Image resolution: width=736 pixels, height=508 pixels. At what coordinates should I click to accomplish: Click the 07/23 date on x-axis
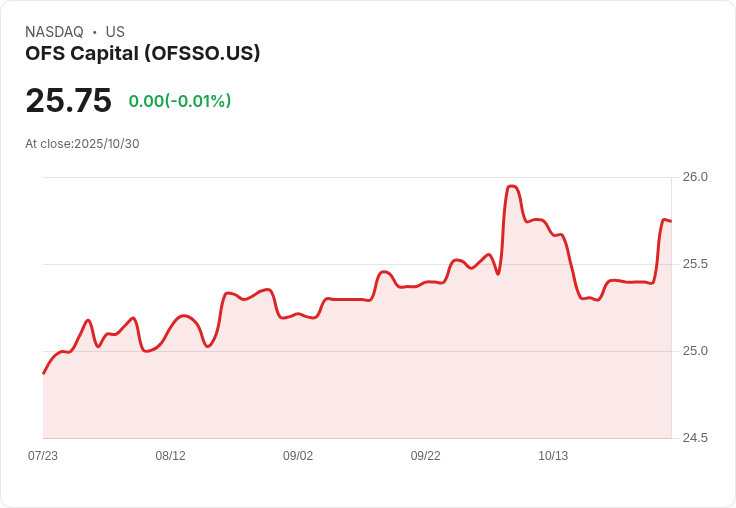[x=43, y=456]
